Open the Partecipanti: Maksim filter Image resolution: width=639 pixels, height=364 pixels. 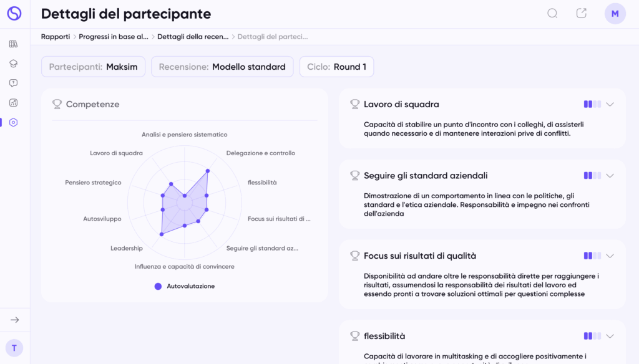tap(94, 67)
